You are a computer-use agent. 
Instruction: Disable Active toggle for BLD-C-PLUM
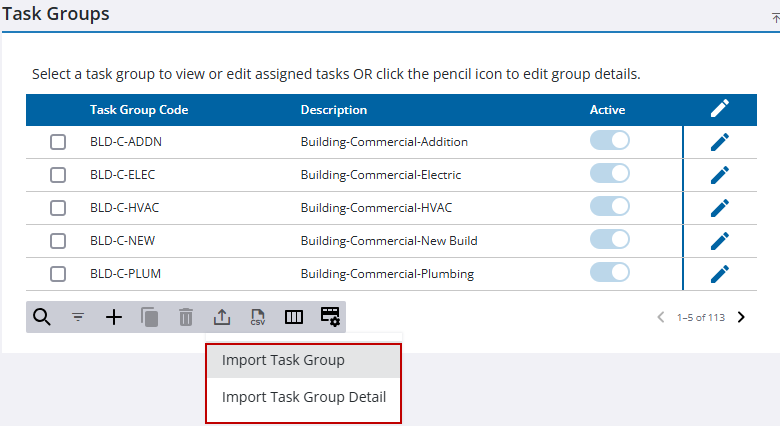pyautogui.click(x=610, y=272)
